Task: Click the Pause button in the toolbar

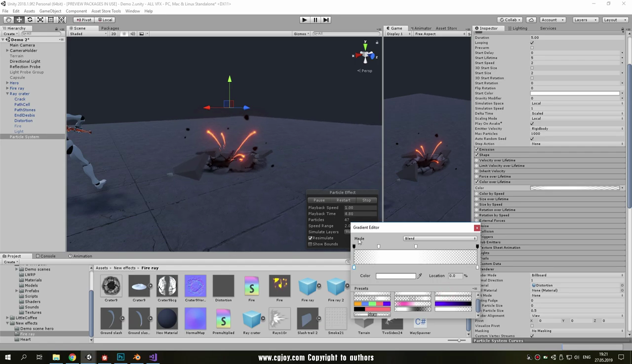Action: (315, 20)
